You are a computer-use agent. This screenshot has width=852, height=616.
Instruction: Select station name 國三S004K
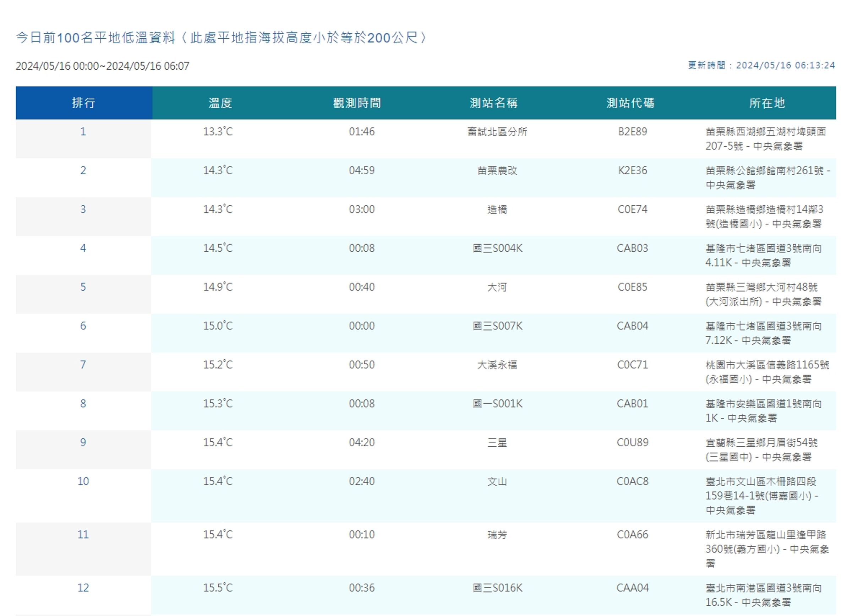click(497, 248)
